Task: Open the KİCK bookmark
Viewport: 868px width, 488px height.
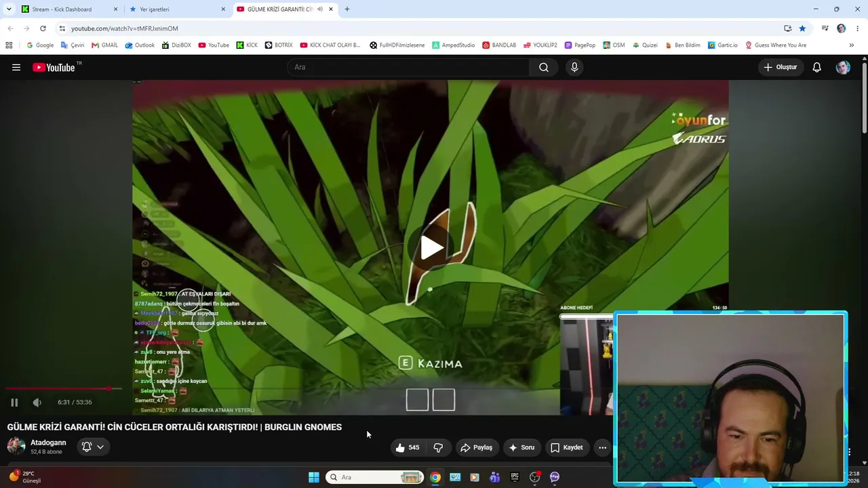Action: 247,45
